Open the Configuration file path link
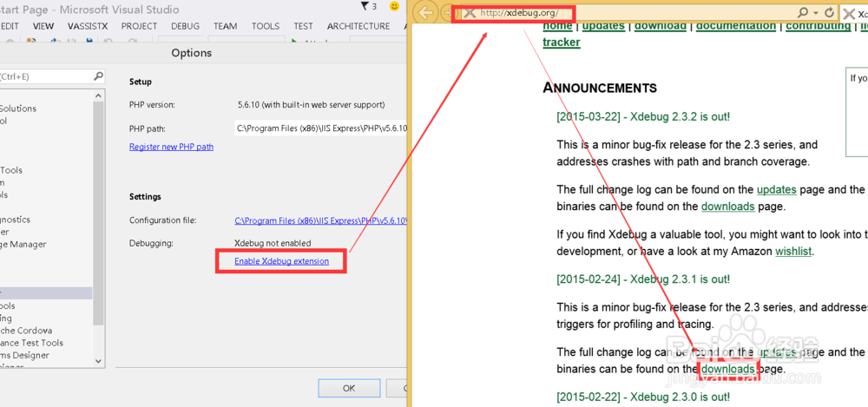Screen dimensions: 868x407 (x=320, y=220)
